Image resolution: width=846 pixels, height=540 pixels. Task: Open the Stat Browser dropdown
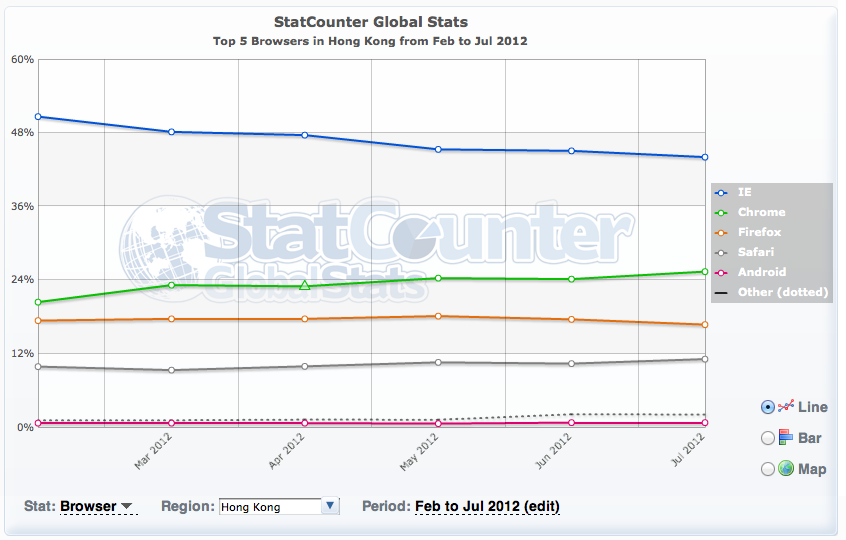click(97, 506)
